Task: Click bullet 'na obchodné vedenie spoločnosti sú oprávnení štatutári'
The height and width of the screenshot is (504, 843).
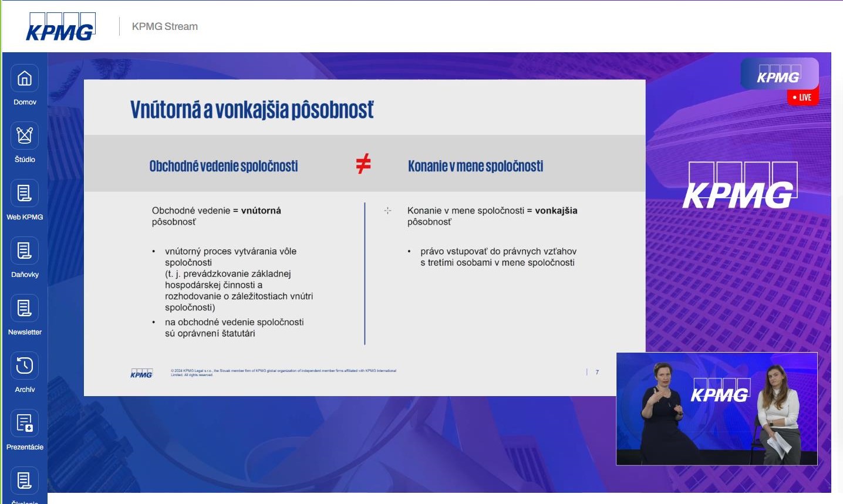Action: 234,328
